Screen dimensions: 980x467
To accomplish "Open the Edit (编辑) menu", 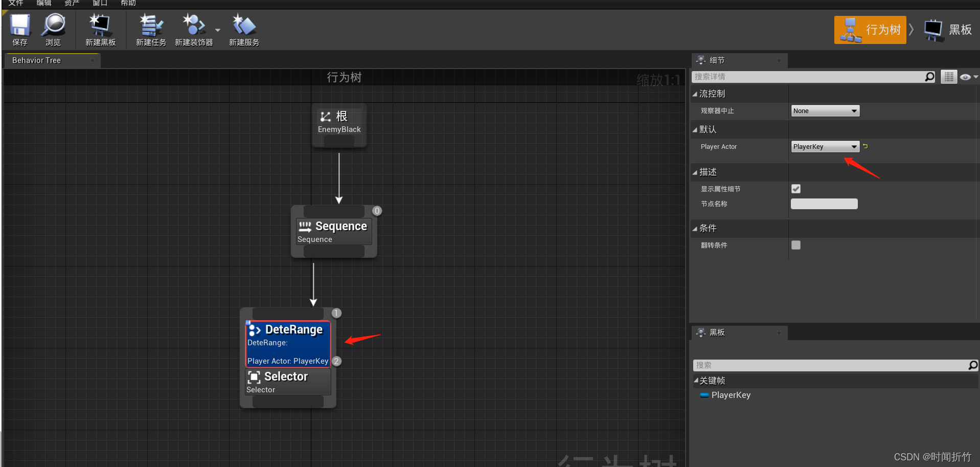I will point(44,3).
